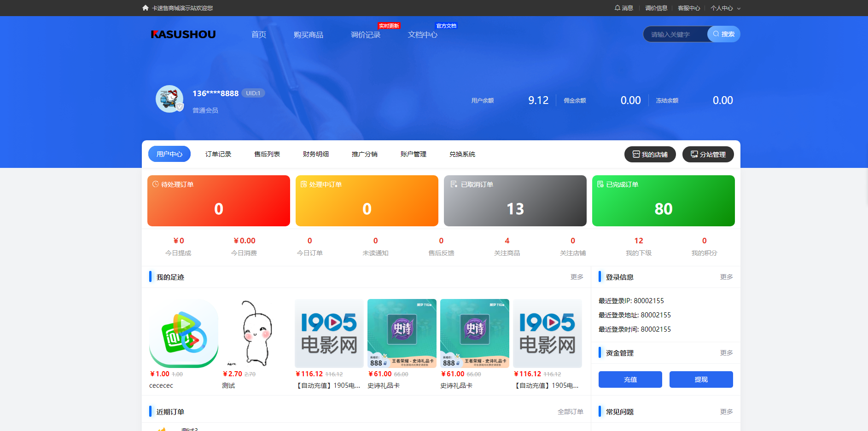Go to 调价记录 in navigation

(x=366, y=35)
